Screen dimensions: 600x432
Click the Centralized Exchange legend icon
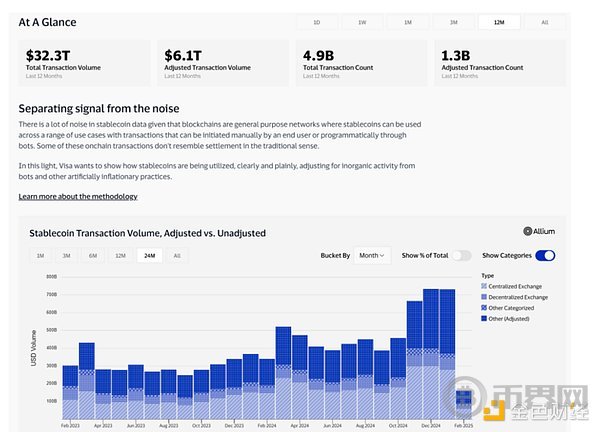[485, 286]
